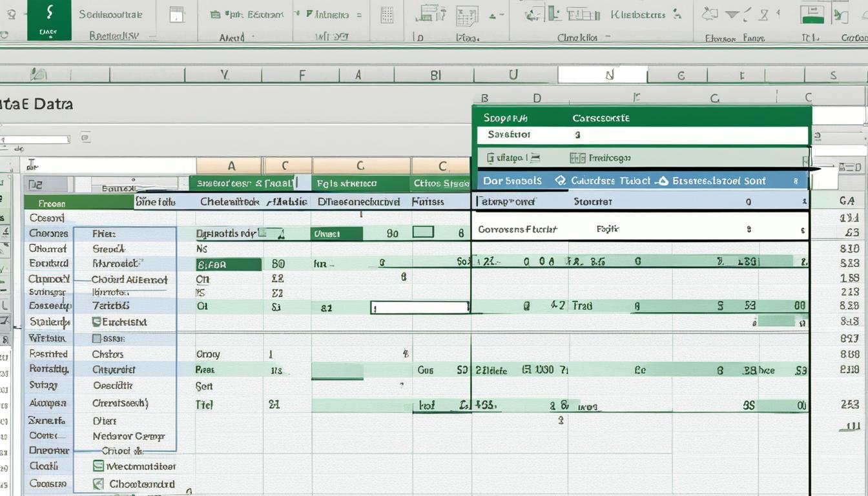Click the leaf icon in column header row
The image size is (868, 496).
[39, 74]
